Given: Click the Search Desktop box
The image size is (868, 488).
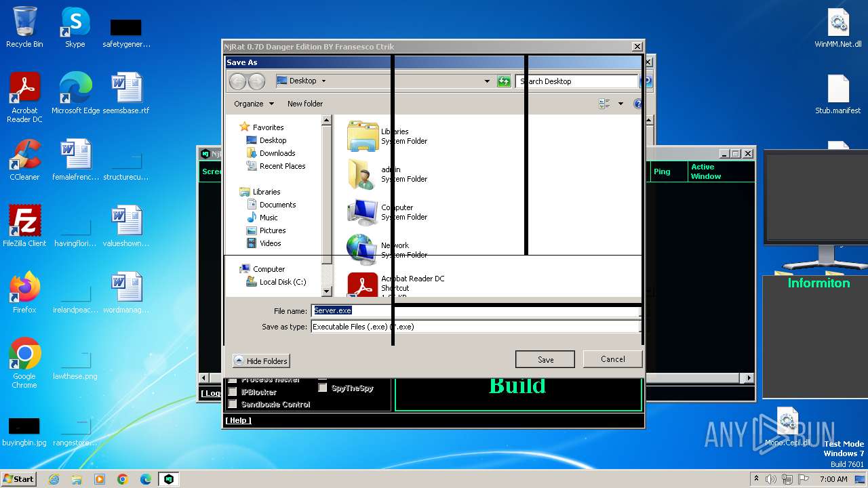Looking at the screenshot, I should [x=576, y=81].
